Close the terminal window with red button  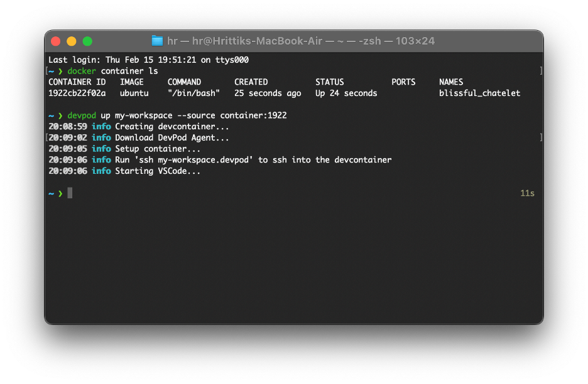tap(55, 41)
